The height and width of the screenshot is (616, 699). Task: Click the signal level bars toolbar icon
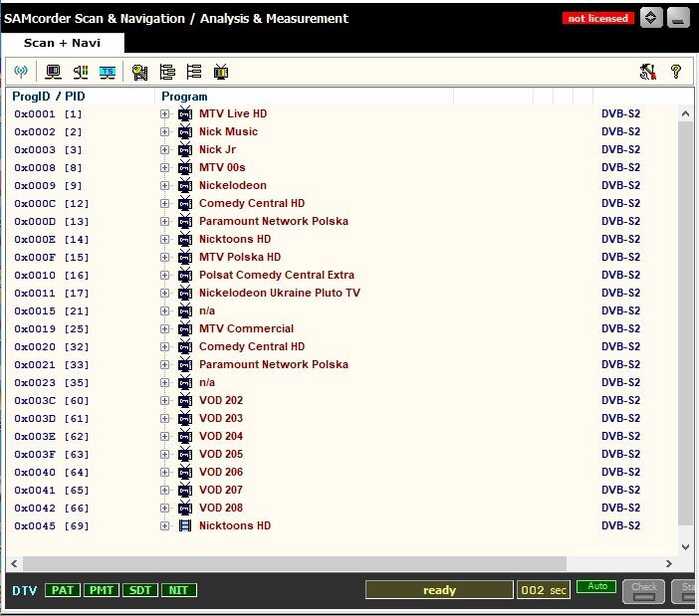pos(81,72)
